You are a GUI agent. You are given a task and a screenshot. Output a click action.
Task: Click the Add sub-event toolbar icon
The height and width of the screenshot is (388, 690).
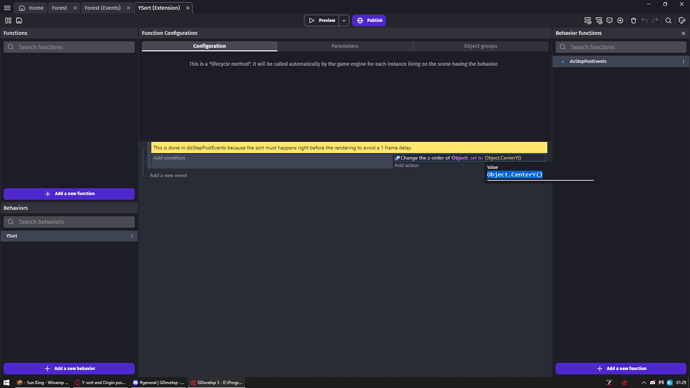point(599,20)
